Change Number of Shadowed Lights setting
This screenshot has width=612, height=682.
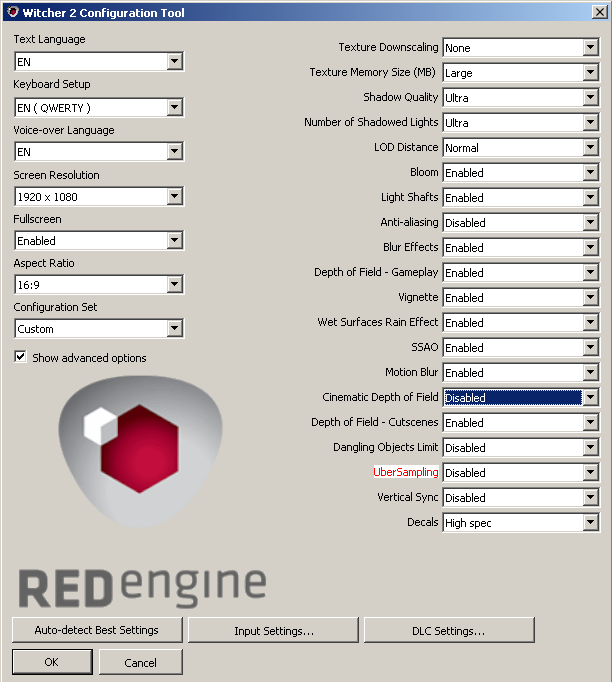[521, 123]
